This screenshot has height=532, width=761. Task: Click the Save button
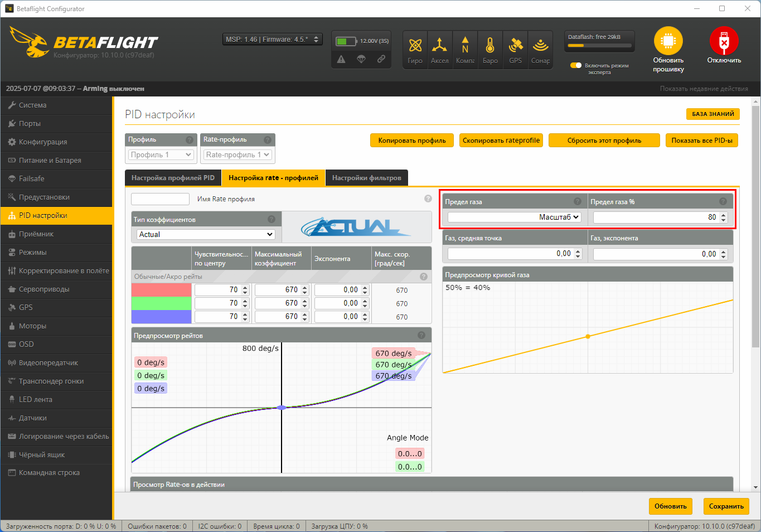(x=726, y=506)
